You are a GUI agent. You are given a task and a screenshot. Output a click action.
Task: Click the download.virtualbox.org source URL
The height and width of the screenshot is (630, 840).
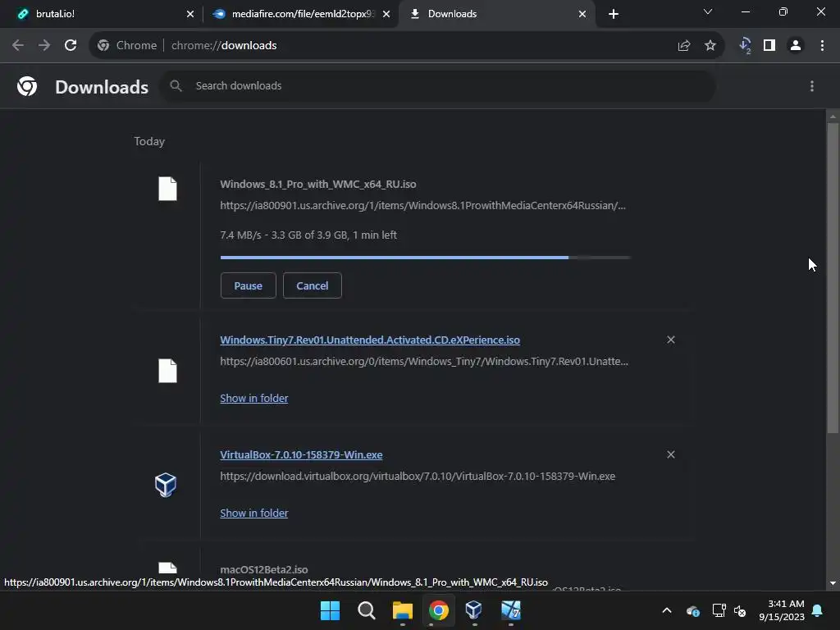click(418, 476)
